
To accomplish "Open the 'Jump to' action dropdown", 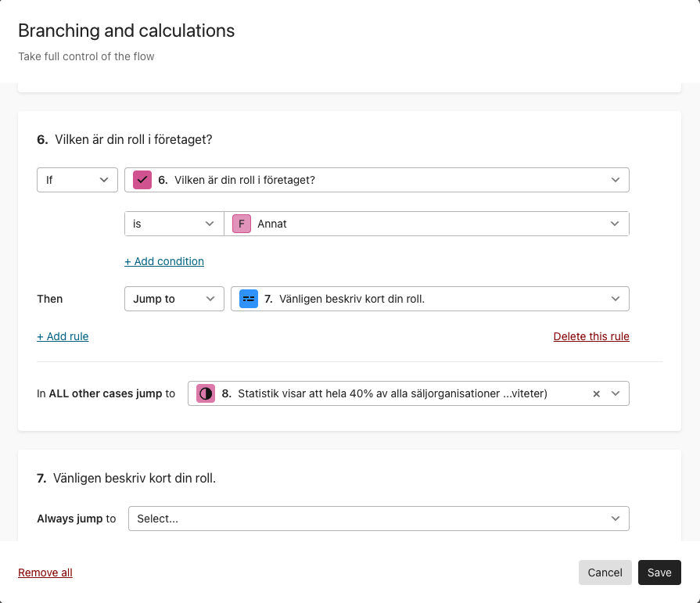I will (174, 299).
